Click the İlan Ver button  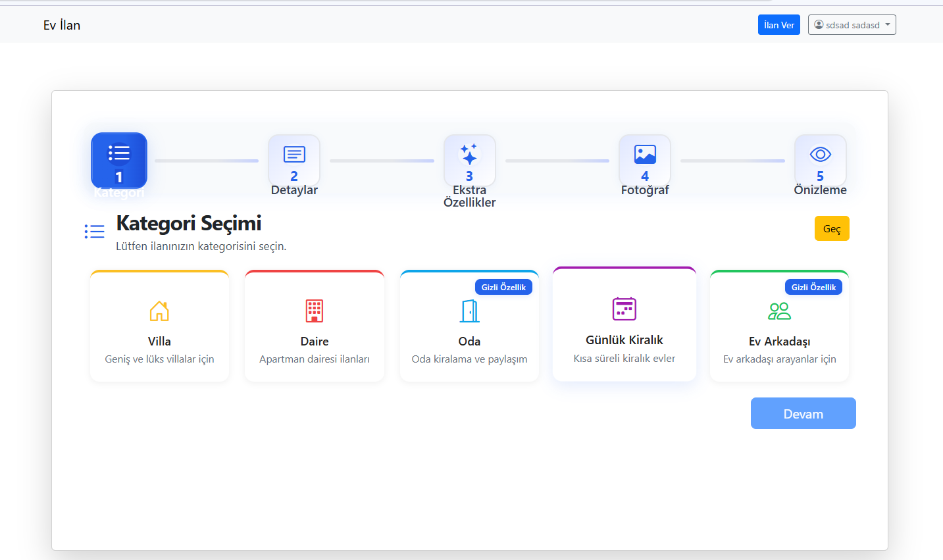(779, 24)
